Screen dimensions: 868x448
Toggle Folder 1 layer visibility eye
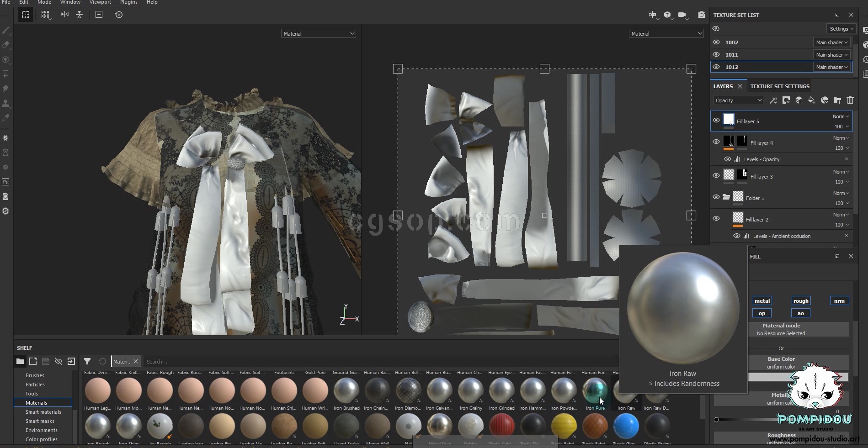coord(716,197)
